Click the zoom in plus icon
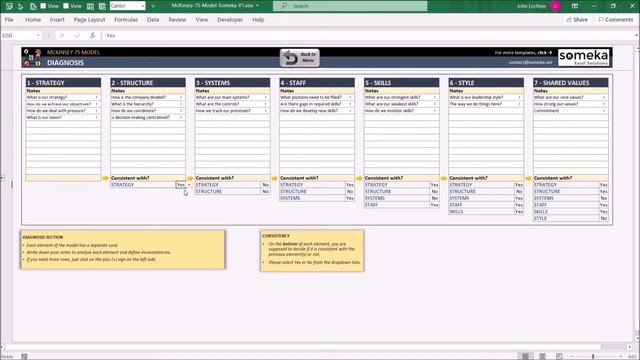 point(621,356)
